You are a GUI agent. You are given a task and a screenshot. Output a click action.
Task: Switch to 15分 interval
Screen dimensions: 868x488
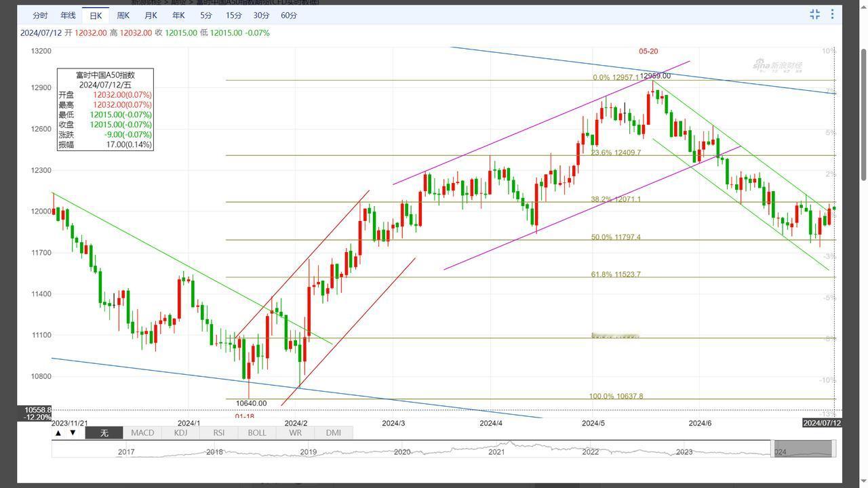click(233, 15)
